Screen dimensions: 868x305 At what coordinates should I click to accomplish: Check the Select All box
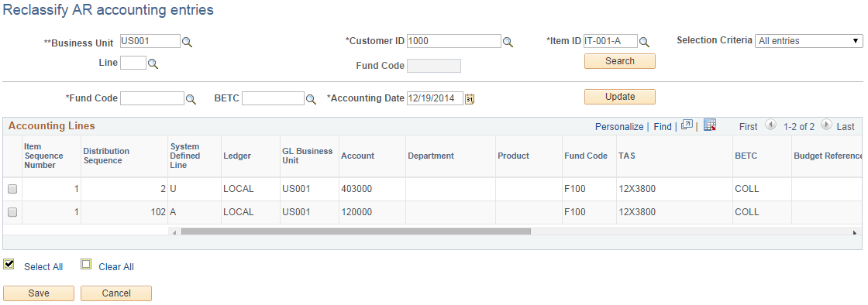(9, 264)
